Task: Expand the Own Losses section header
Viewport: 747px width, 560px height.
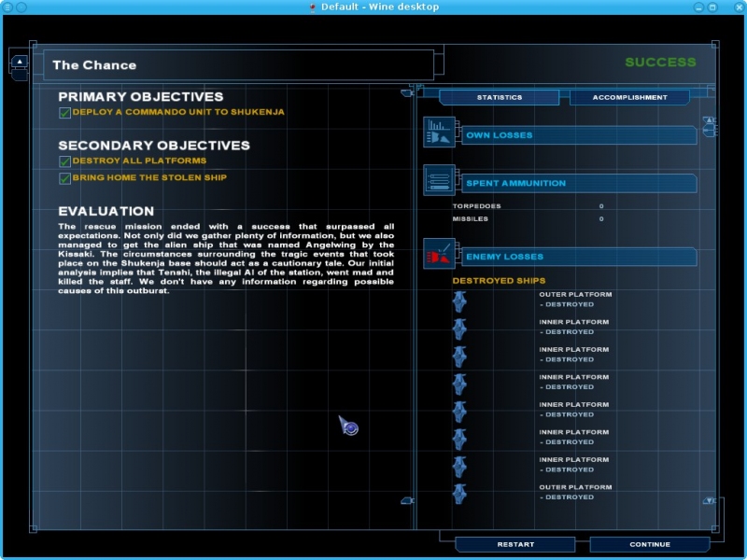Action: 579,135
